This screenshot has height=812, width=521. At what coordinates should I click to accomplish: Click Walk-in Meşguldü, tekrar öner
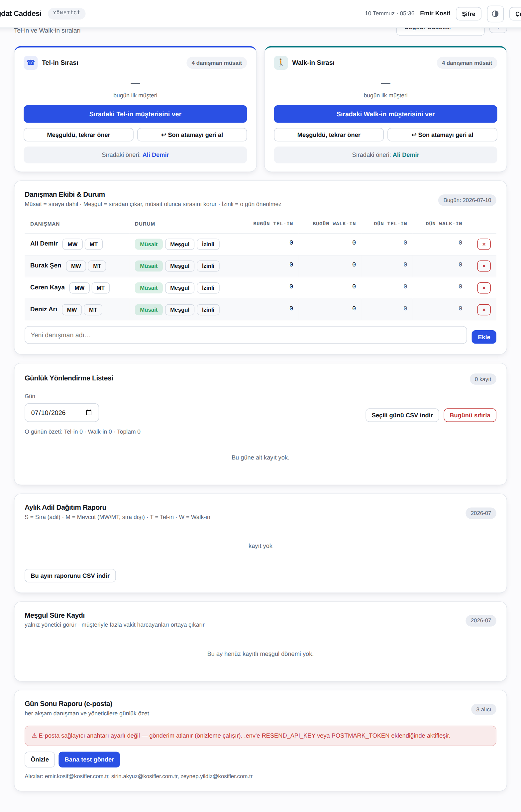[329, 135]
